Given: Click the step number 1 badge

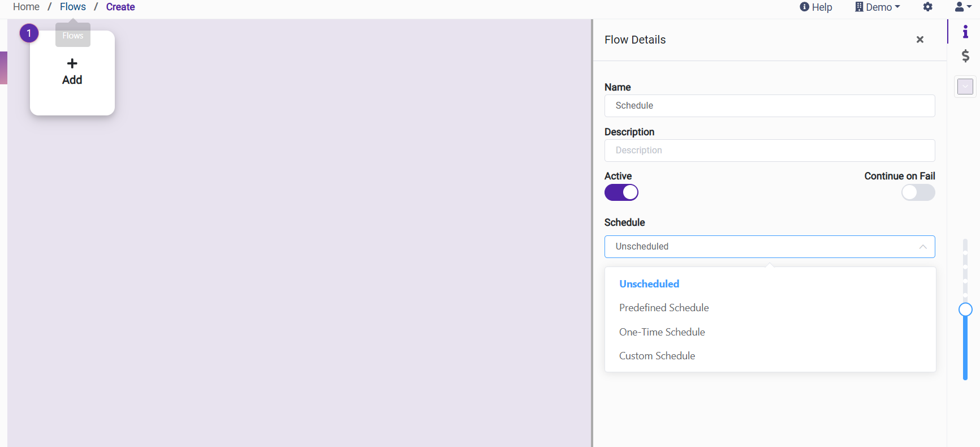Looking at the screenshot, I should tap(29, 33).
